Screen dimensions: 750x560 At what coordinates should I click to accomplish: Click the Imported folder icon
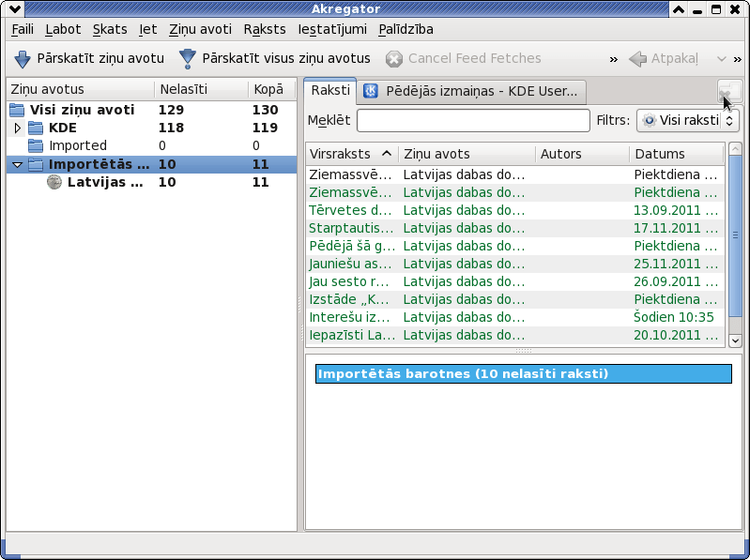click(36, 145)
